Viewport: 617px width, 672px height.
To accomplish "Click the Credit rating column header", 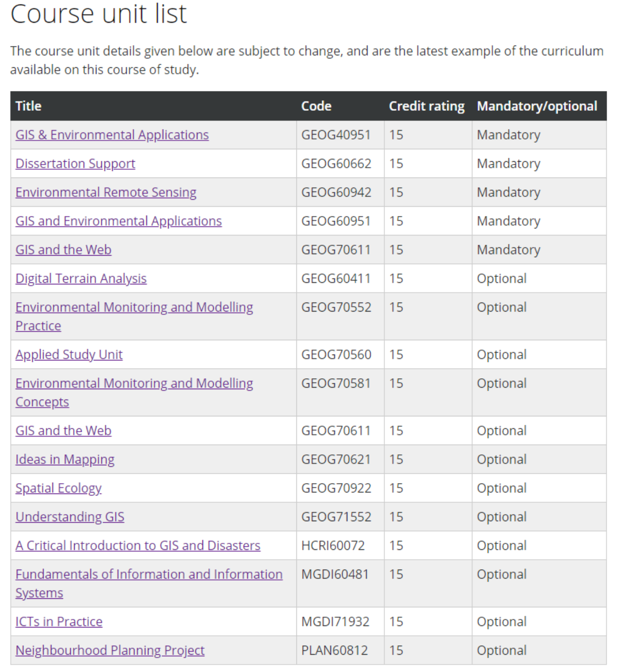I will [427, 106].
